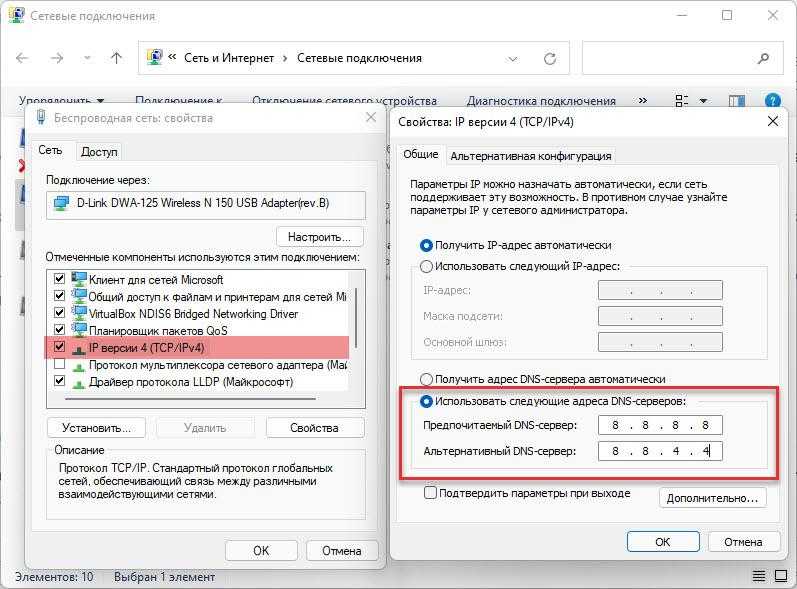Screen dimensions: 797x589
Task: Close the IPv4 properties dialog
Action: click(773, 121)
